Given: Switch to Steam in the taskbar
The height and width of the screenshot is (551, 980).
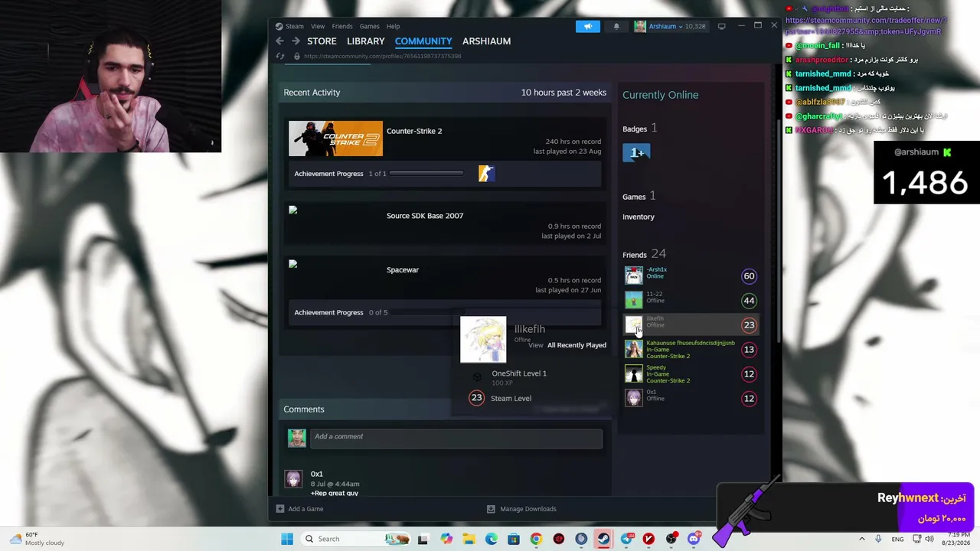Looking at the screenshot, I should click(x=603, y=539).
